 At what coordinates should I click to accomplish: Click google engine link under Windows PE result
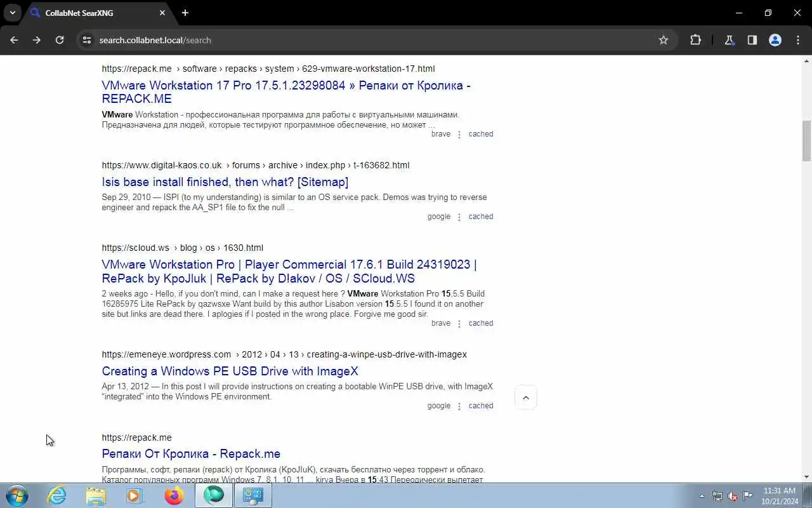[x=439, y=406]
